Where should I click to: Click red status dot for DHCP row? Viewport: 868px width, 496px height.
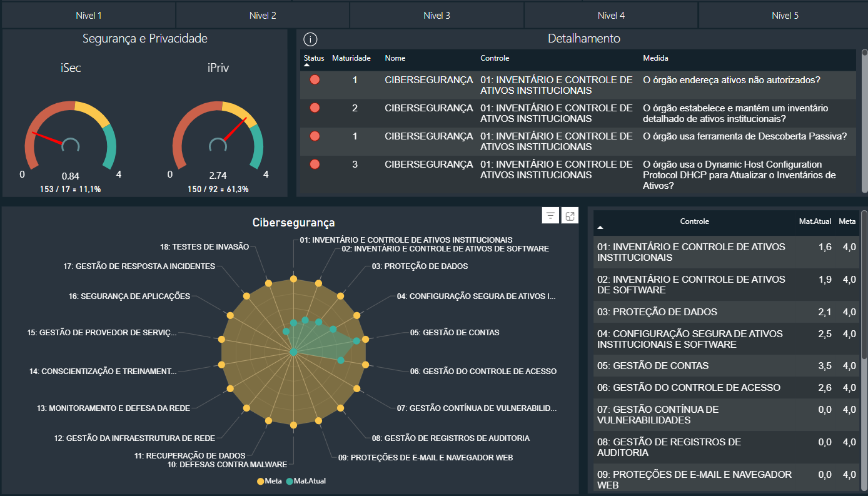[x=315, y=164]
